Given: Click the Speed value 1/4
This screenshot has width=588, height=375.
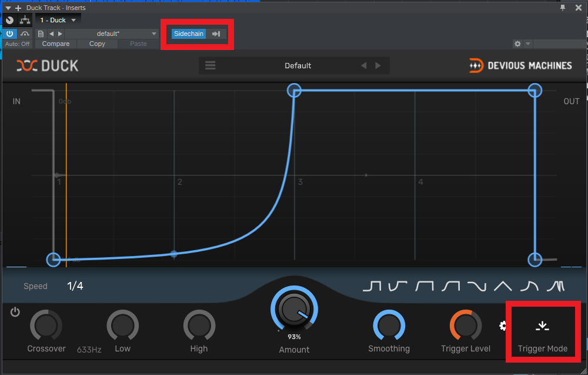Looking at the screenshot, I should click(75, 286).
